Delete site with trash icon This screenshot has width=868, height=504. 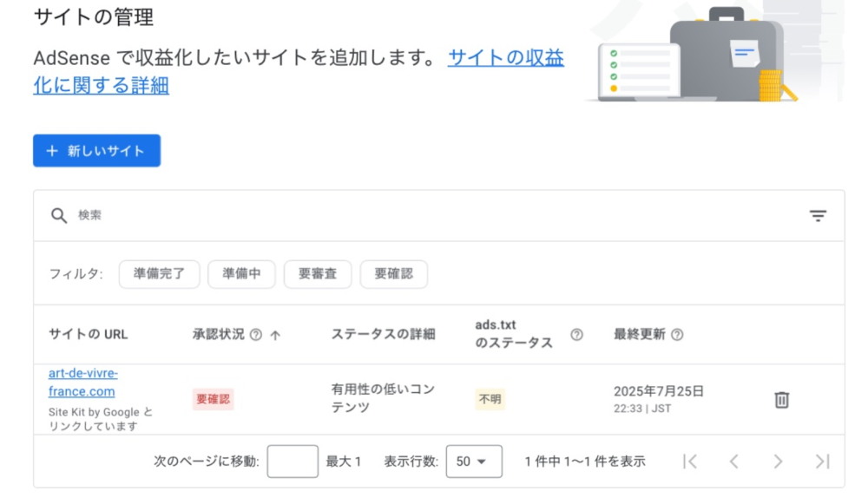[782, 399]
